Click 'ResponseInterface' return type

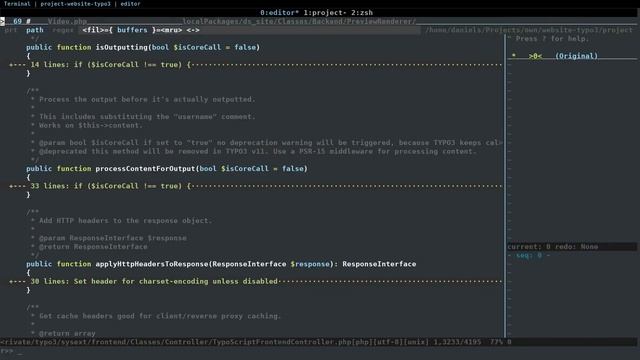(379, 264)
